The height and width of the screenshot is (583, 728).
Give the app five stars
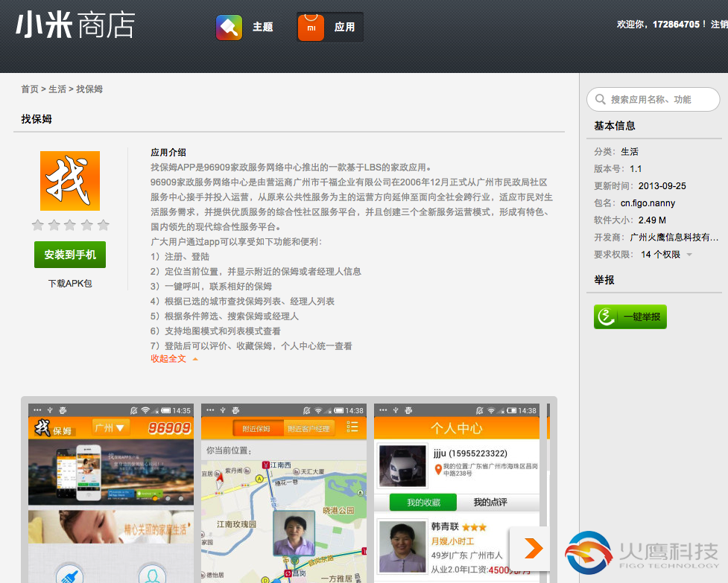tap(102, 225)
